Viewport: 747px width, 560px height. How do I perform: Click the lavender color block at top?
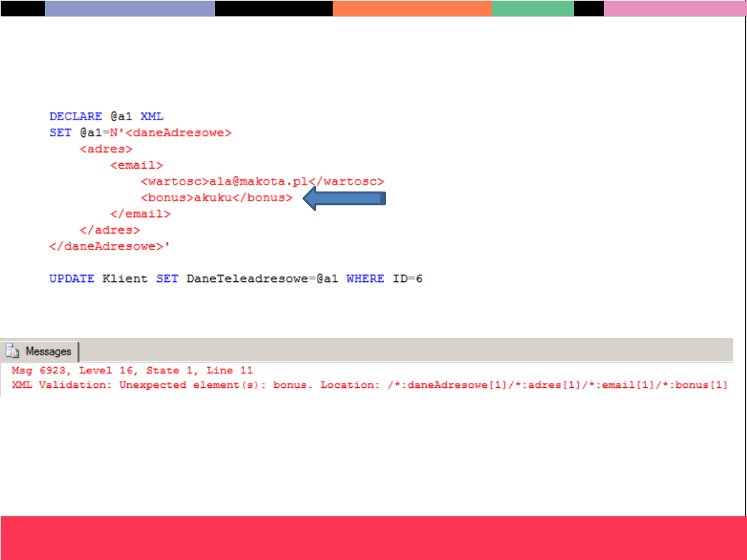coord(130,8)
